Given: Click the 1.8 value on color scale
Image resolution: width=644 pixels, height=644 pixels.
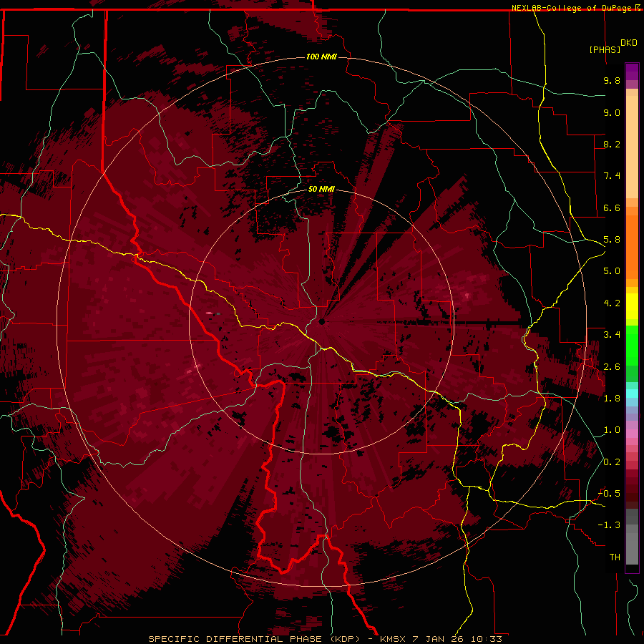Looking at the screenshot, I should click(612, 399).
